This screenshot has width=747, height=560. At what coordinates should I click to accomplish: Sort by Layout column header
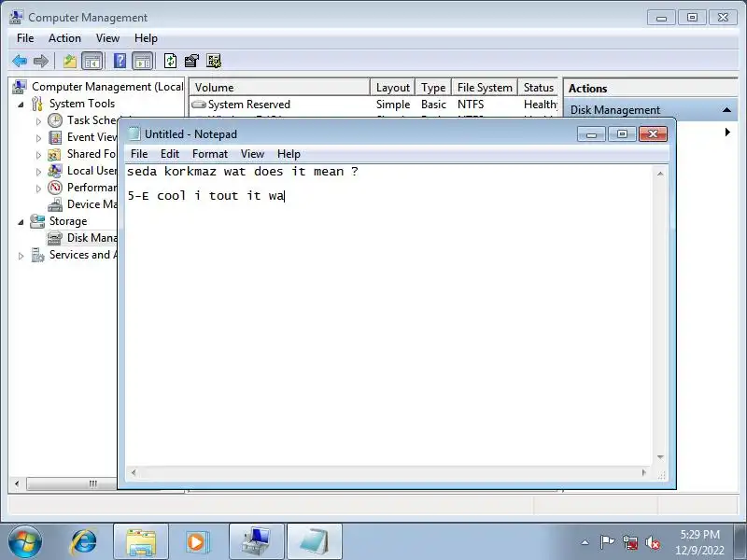[392, 88]
